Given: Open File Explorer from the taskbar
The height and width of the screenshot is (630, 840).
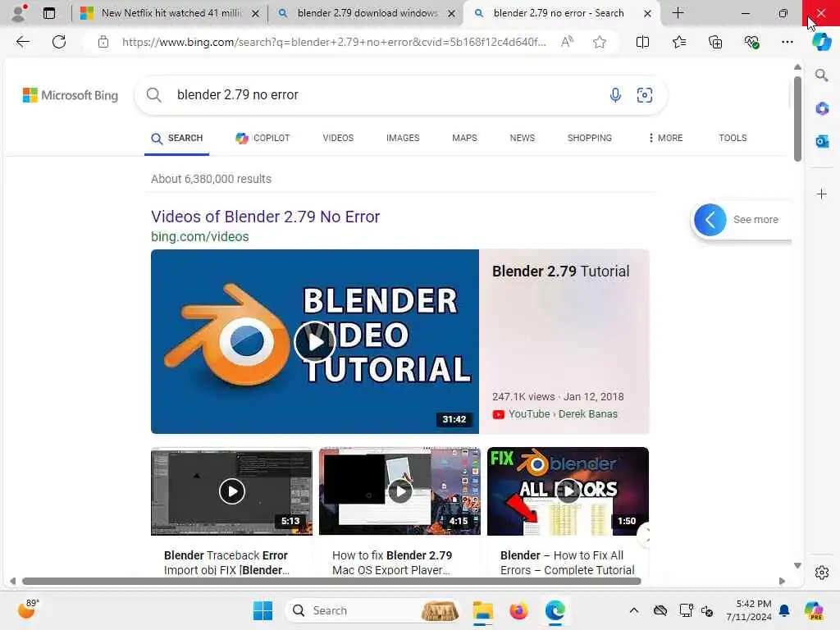Looking at the screenshot, I should click(482, 610).
